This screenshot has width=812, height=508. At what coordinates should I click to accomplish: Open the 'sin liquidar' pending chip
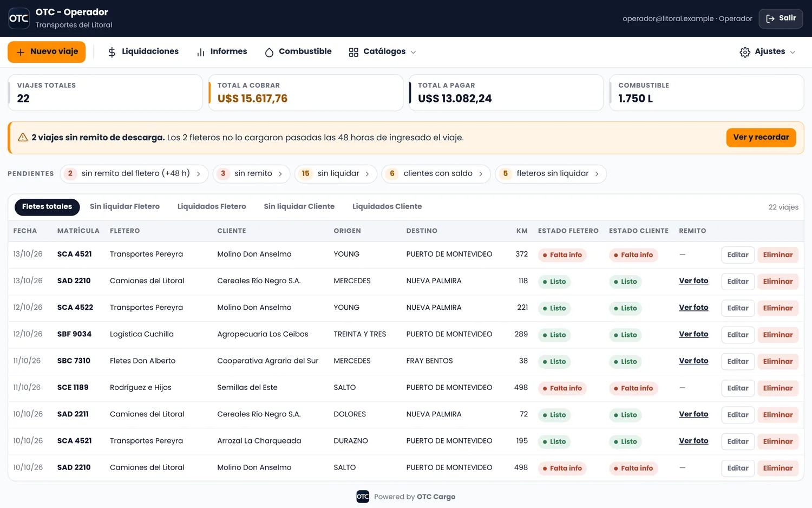tap(336, 174)
